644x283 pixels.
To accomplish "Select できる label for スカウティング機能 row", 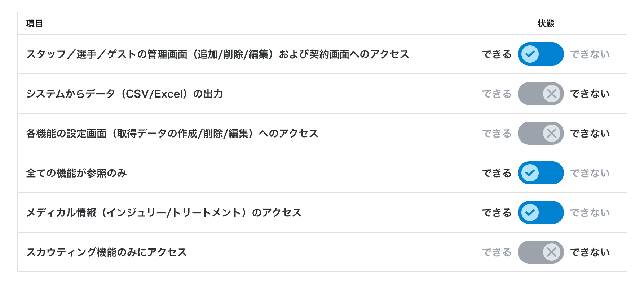I will [497, 252].
